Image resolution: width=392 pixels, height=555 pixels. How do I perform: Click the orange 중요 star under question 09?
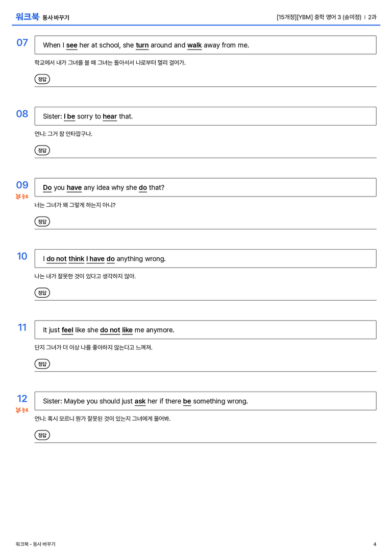(22, 197)
